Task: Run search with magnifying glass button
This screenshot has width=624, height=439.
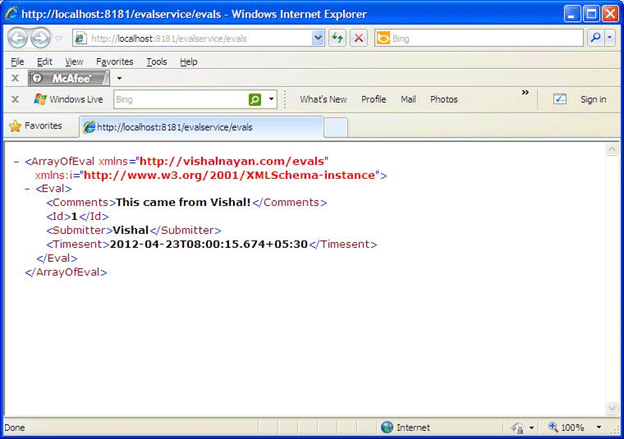Action: 596,38
